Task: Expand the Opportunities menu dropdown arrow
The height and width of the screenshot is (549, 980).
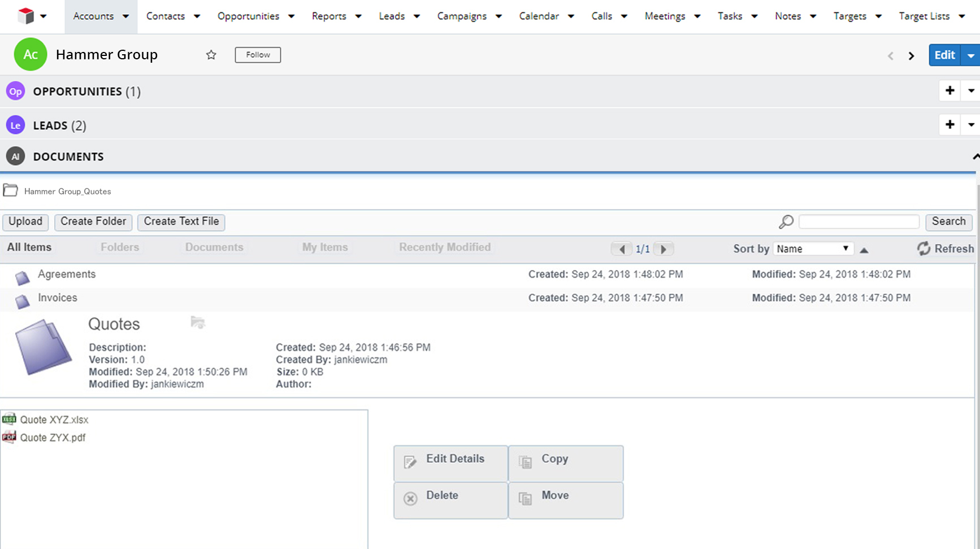Action: click(291, 16)
